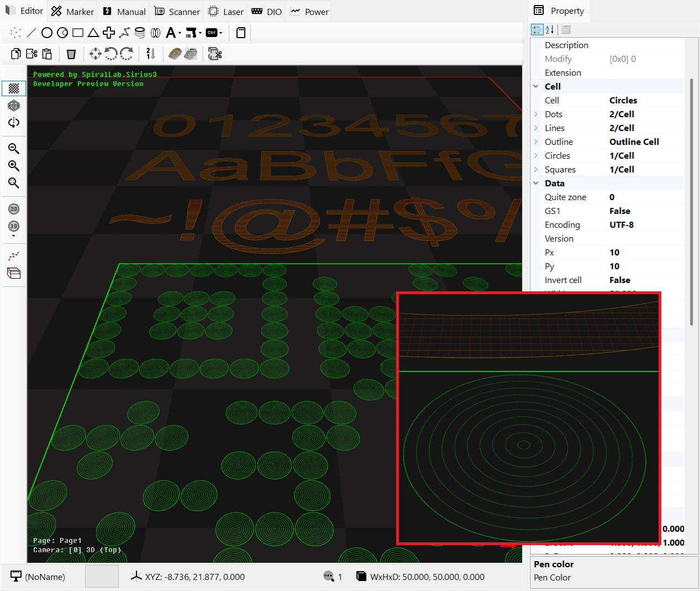Click the zoom out magnifier
Viewport: 700px width, 591px height.
tap(14, 149)
